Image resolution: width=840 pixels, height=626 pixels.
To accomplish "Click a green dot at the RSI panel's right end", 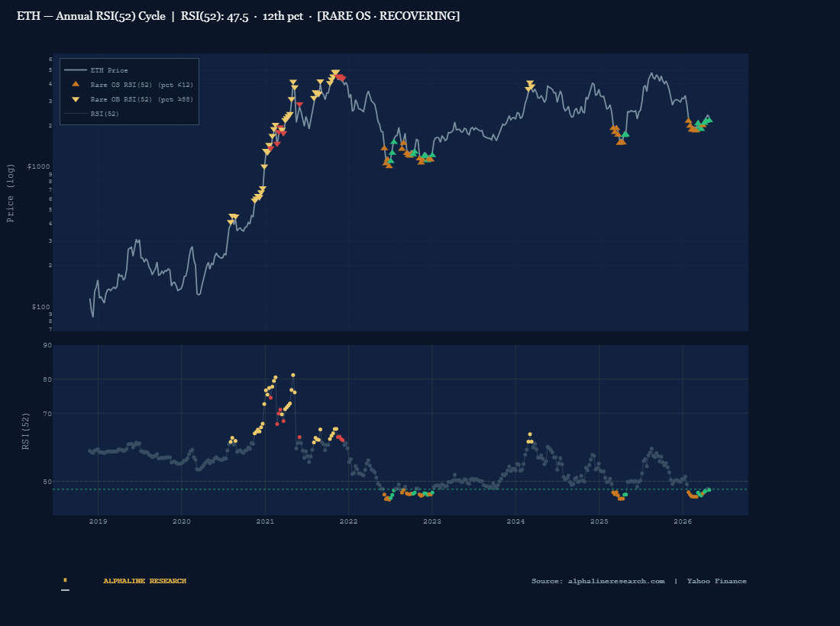I will (708, 491).
